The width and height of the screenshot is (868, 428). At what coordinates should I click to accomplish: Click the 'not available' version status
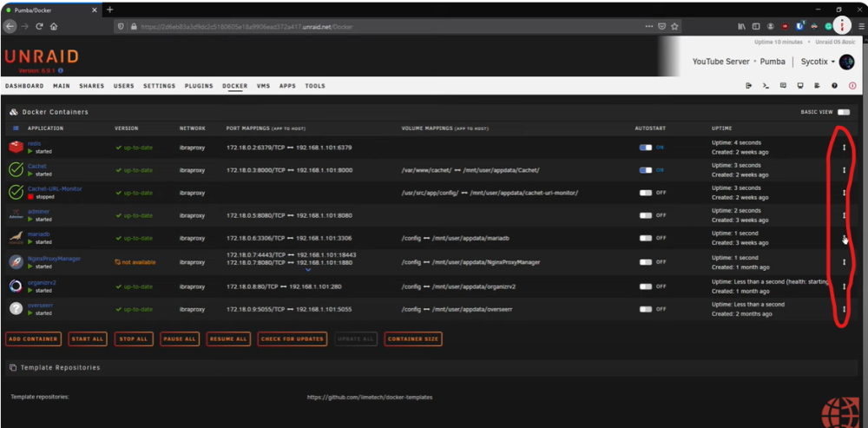[135, 262]
